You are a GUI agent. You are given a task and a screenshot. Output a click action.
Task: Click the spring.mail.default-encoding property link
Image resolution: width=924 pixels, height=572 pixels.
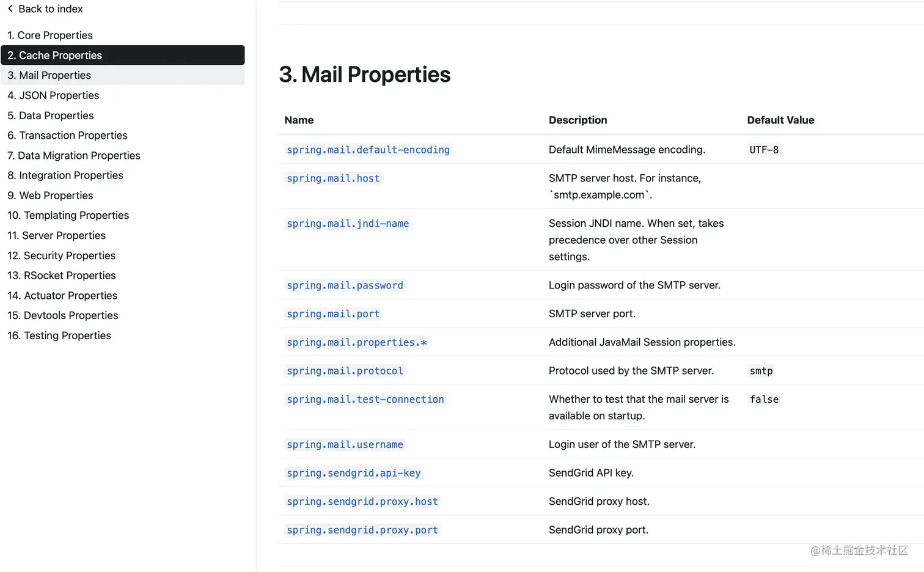[368, 150]
